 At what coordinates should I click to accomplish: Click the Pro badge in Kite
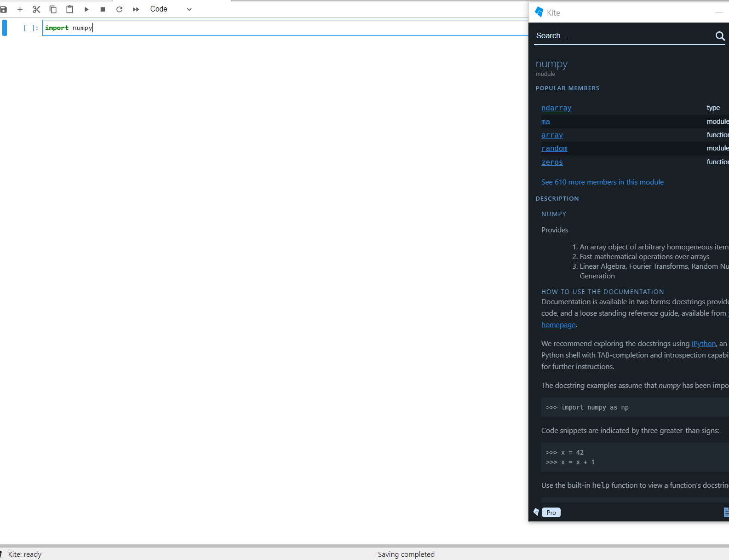tap(551, 512)
